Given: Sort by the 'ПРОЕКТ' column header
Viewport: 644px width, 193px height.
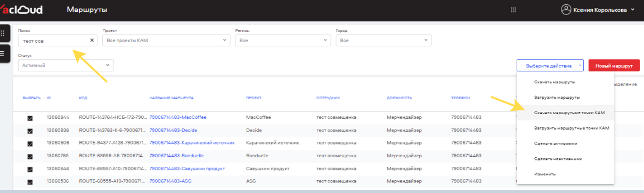Looking at the screenshot, I should pyautogui.click(x=254, y=98).
